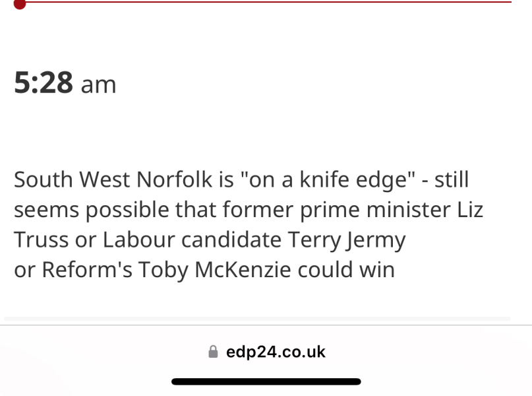Click the red timeline line at top
532x396 pixels.
pyautogui.click(x=264, y=1)
